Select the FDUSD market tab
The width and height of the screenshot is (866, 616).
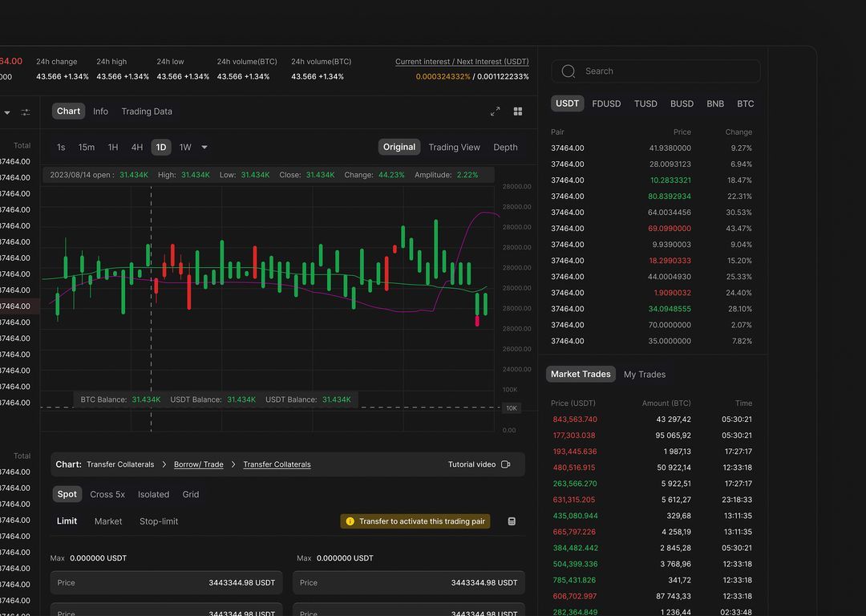[606, 103]
